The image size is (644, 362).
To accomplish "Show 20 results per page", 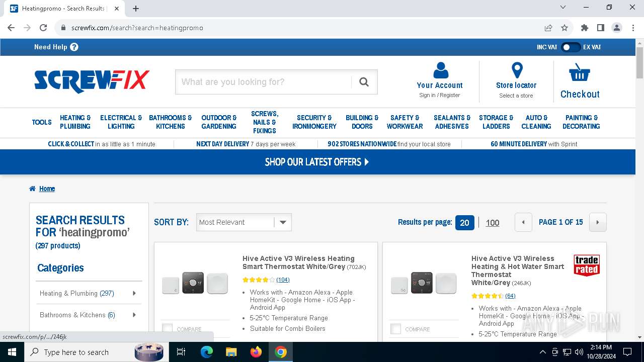I will click(464, 222).
